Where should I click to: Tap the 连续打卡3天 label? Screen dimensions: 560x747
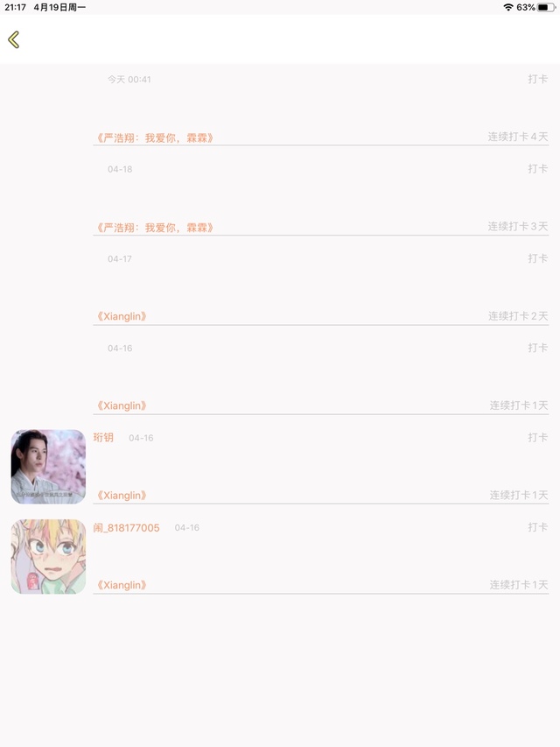coord(518,226)
